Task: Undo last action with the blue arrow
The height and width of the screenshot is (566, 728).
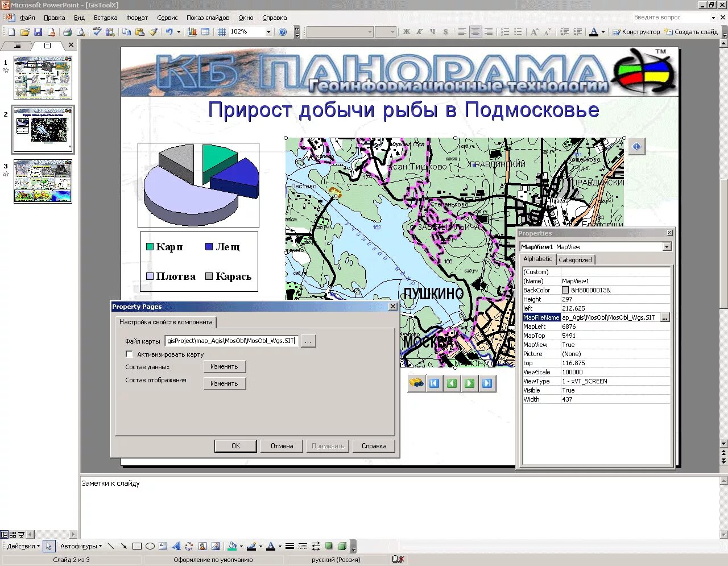Action: (x=169, y=32)
